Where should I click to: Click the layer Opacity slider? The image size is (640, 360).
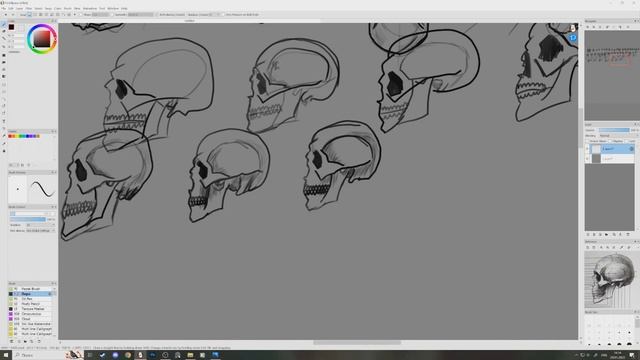614,130
